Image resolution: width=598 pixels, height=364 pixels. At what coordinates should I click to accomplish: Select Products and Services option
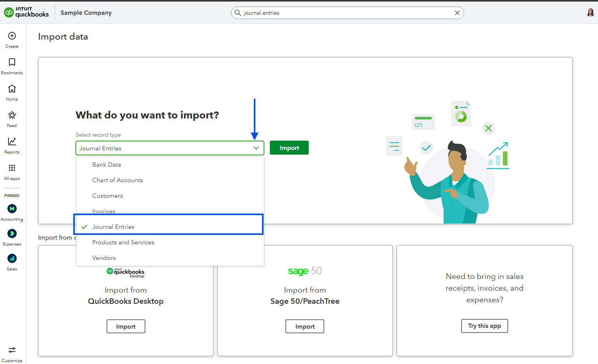[x=170, y=242]
